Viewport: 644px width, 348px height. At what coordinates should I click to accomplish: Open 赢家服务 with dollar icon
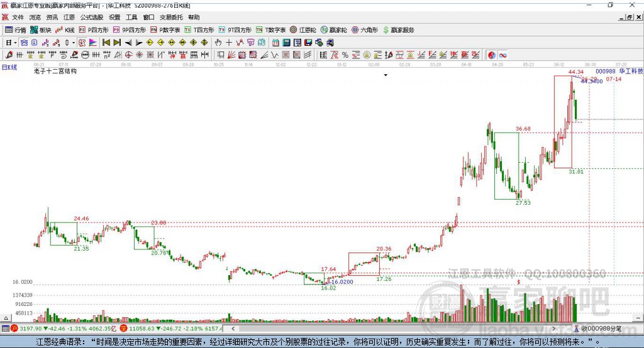(x=398, y=30)
